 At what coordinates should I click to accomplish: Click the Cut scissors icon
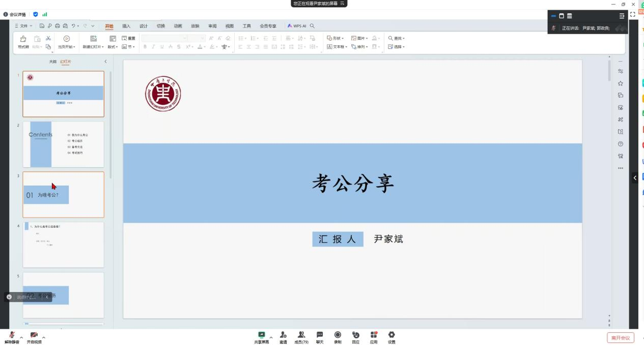click(48, 38)
